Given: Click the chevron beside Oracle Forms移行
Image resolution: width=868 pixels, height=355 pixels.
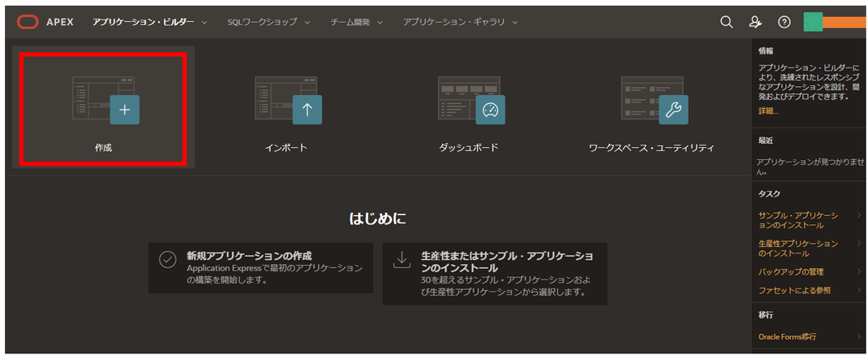Looking at the screenshot, I should (859, 336).
